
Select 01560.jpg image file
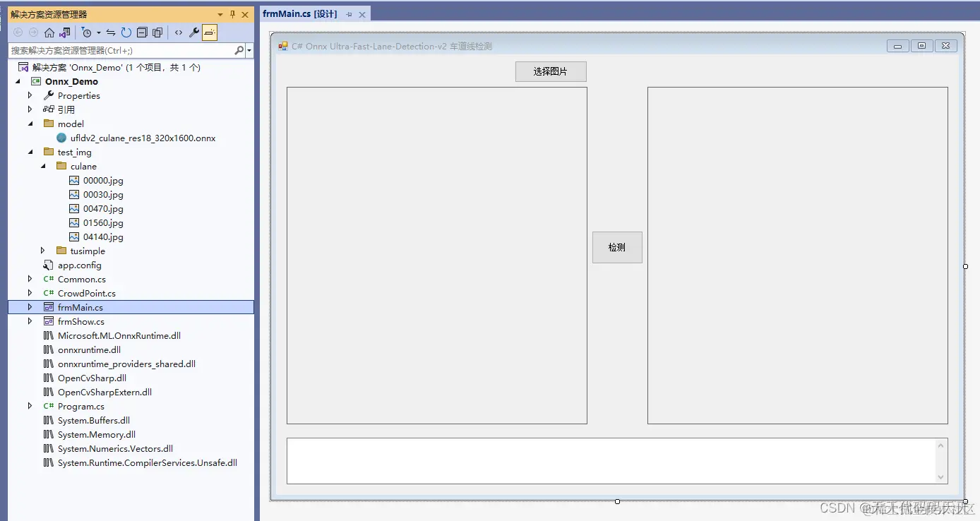coord(103,223)
